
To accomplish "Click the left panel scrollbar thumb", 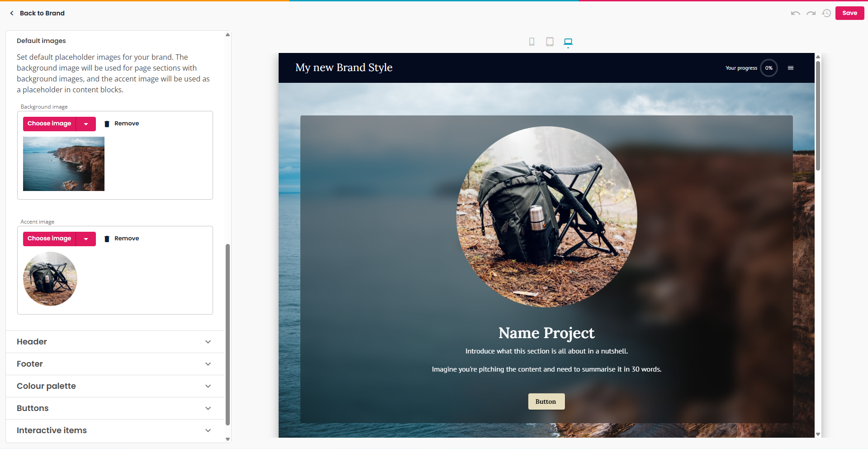I will point(228,334).
